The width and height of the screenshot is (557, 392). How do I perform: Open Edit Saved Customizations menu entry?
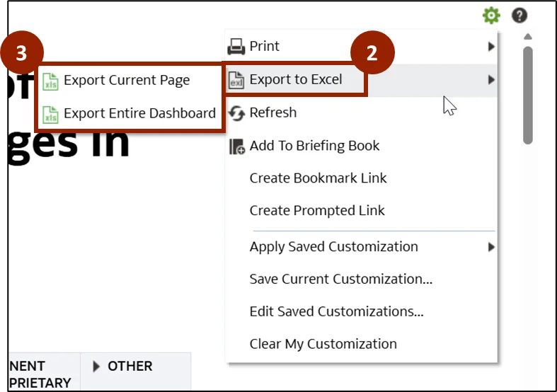pyautogui.click(x=336, y=312)
